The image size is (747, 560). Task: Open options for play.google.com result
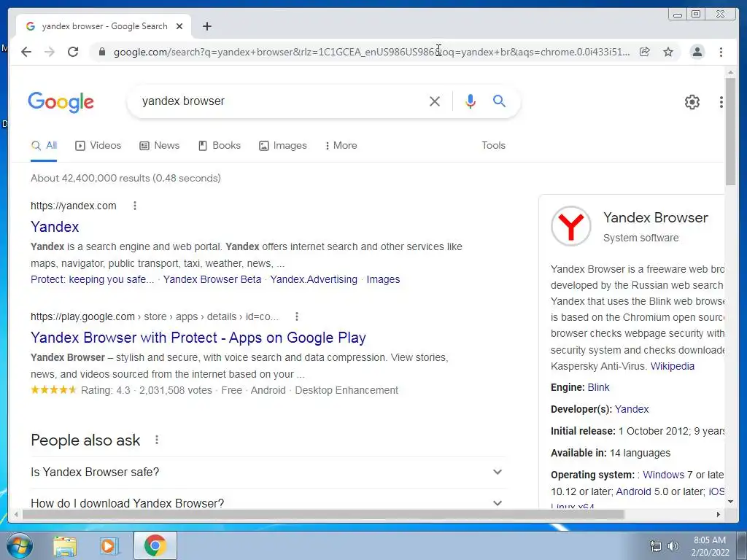pyautogui.click(x=297, y=316)
